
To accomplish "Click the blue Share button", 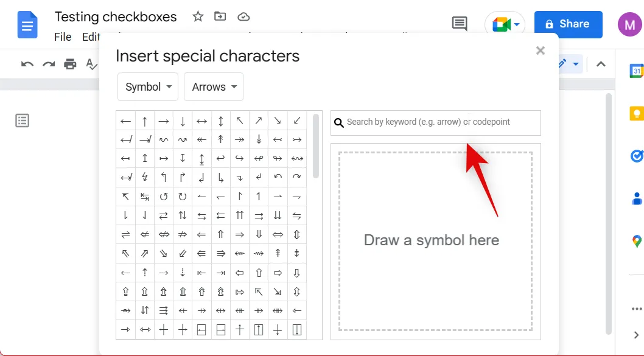I will (x=568, y=24).
